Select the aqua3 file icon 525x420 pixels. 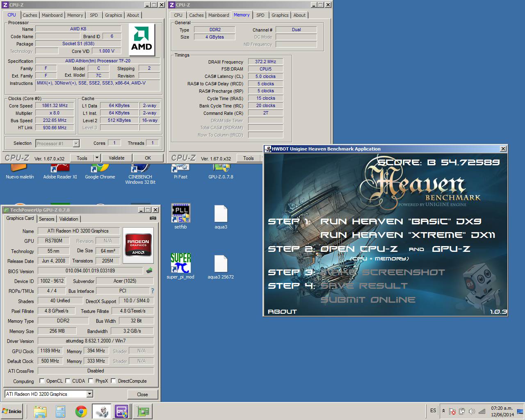point(221,216)
